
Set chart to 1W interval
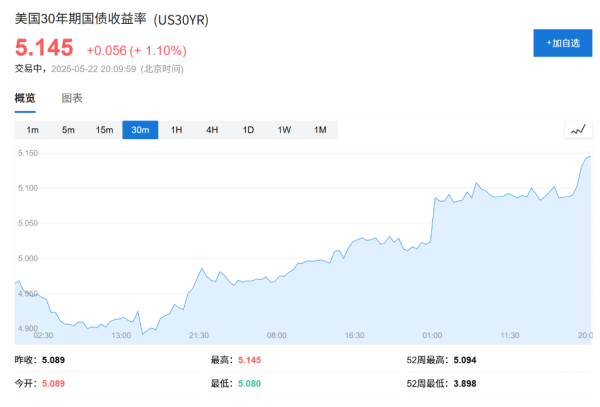[284, 130]
